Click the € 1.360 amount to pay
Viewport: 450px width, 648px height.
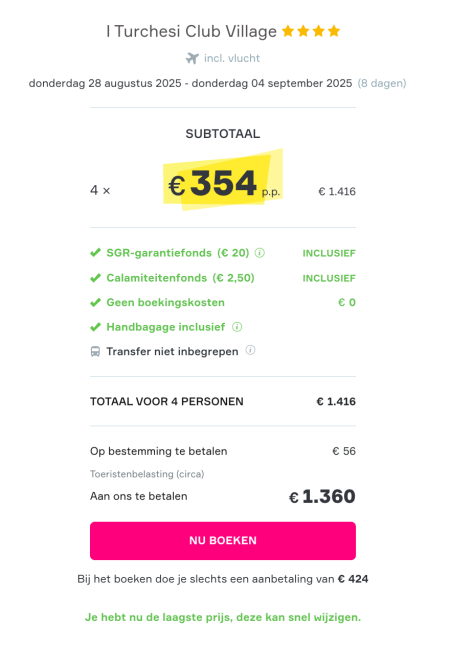[322, 496]
